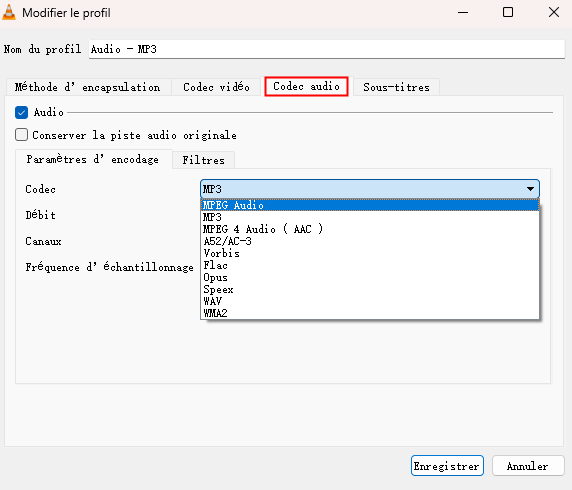Image resolution: width=572 pixels, height=490 pixels.
Task: Click the Annuler button
Action: [x=528, y=466]
